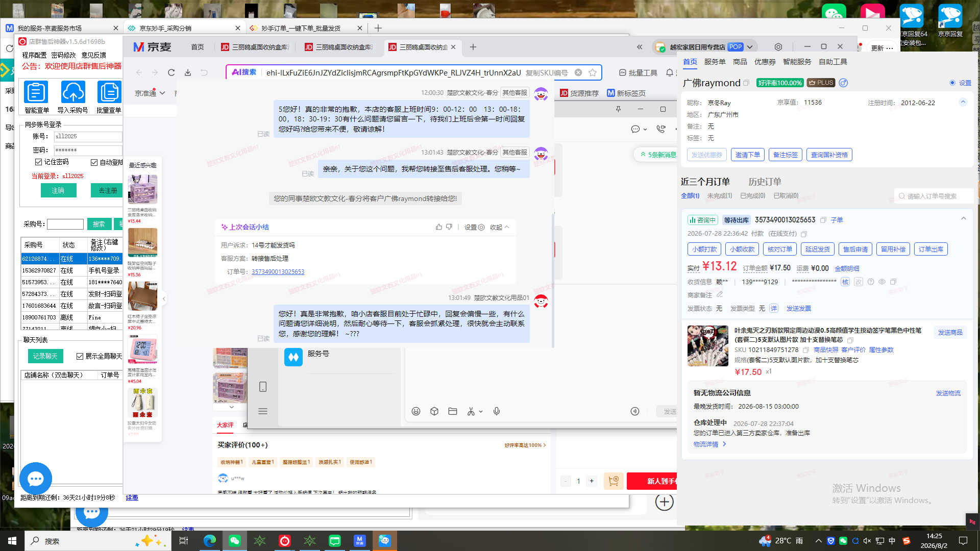Click the microphone voice input icon
Viewport: 980px width, 551px height.
point(497,411)
